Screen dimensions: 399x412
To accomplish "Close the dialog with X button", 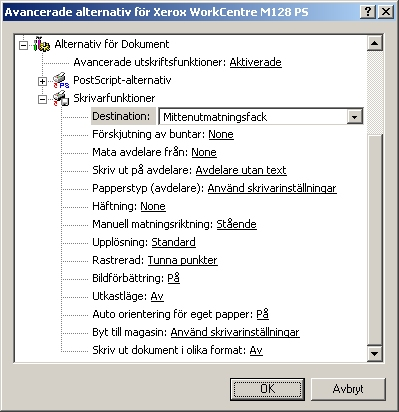I will (386, 12).
